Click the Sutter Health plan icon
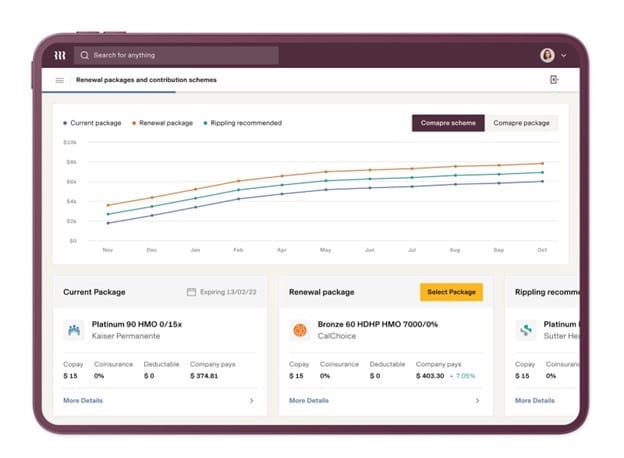The image size is (624, 458). point(525,329)
